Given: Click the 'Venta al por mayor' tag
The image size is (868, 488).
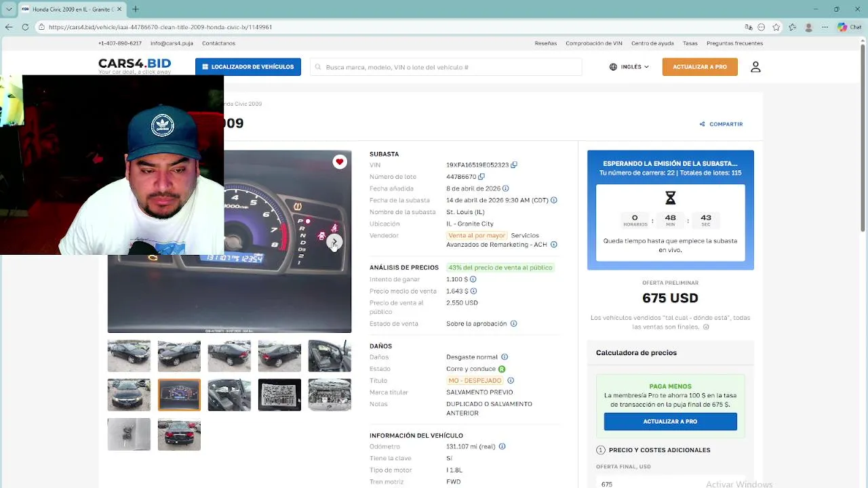Looking at the screenshot, I should tap(476, 235).
